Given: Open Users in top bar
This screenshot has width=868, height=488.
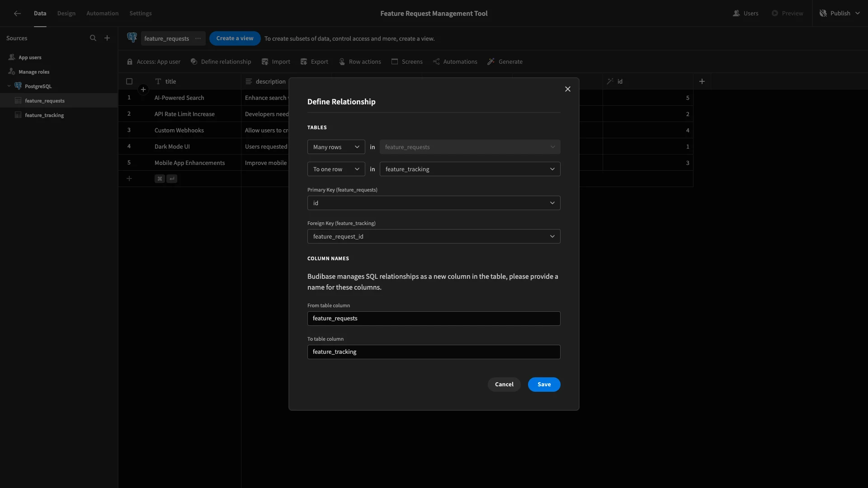Looking at the screenshot, I should tap(746, 14).
